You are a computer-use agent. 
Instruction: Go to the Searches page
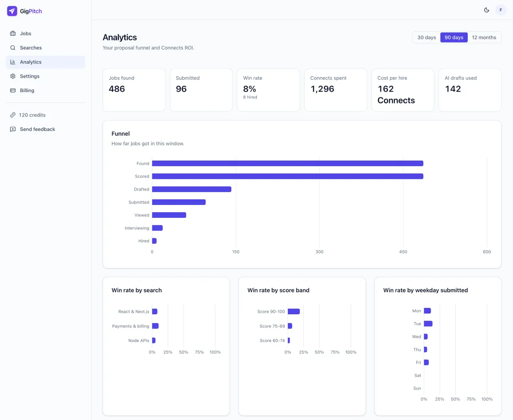[x=45, y=48]
